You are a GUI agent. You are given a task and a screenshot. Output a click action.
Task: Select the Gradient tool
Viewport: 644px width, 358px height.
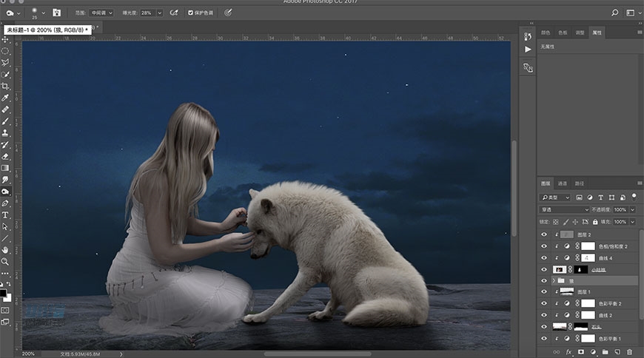(x=5, y=168)
